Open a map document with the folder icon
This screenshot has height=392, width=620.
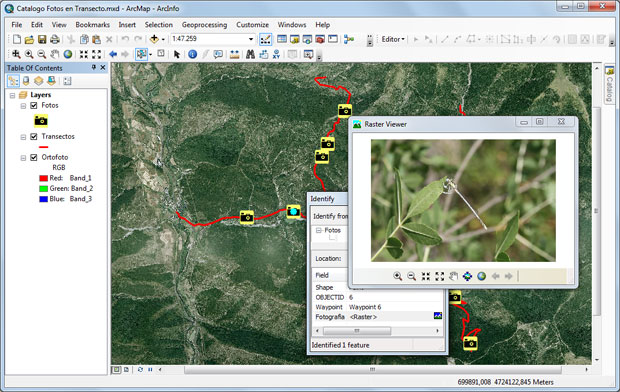click(29, 39)
